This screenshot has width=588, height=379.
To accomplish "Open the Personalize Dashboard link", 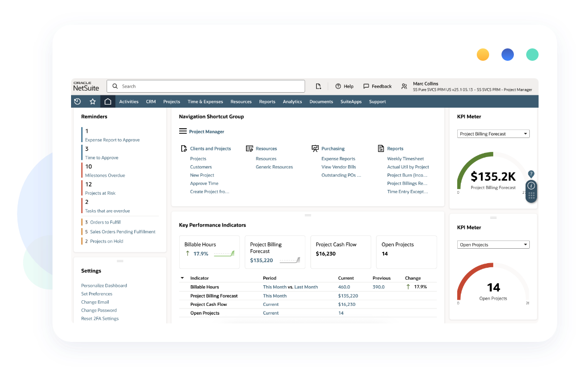I will (x=104, y=285).
